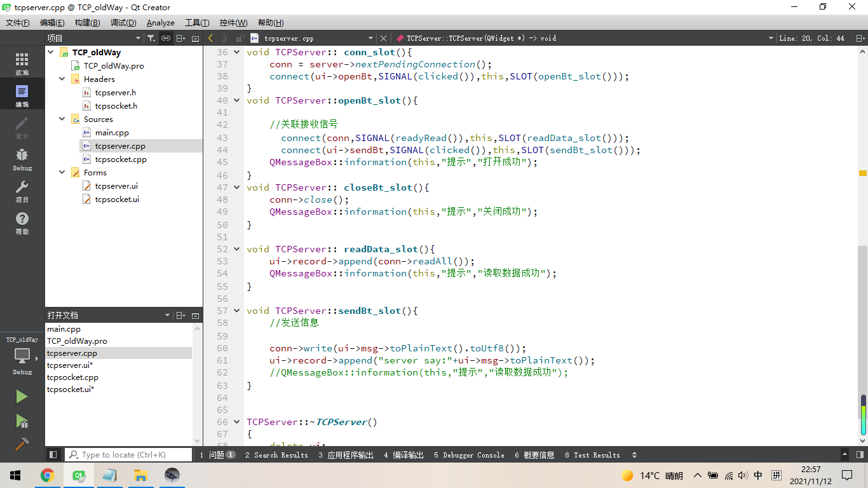The image size is (868, 488).
Task: Show the Search Results output pane
Action: [x=276, y=455]
